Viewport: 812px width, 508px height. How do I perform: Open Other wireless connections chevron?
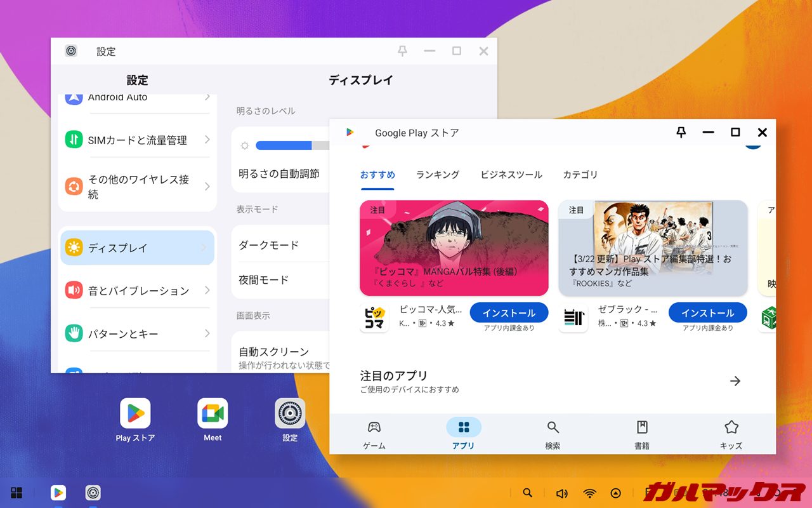pos(207,187)
